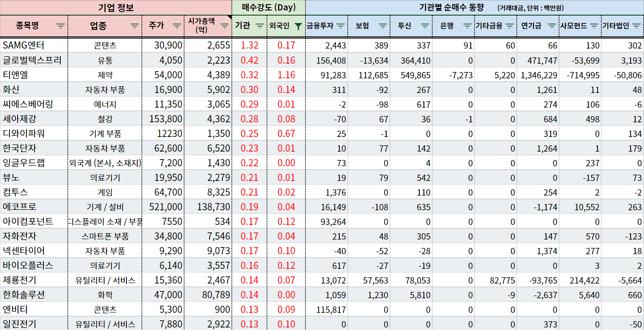Click the 제약 sector cell for 티앤엘
The height and width of the screenshot is (330, 644).
click(x=105, y=75)
